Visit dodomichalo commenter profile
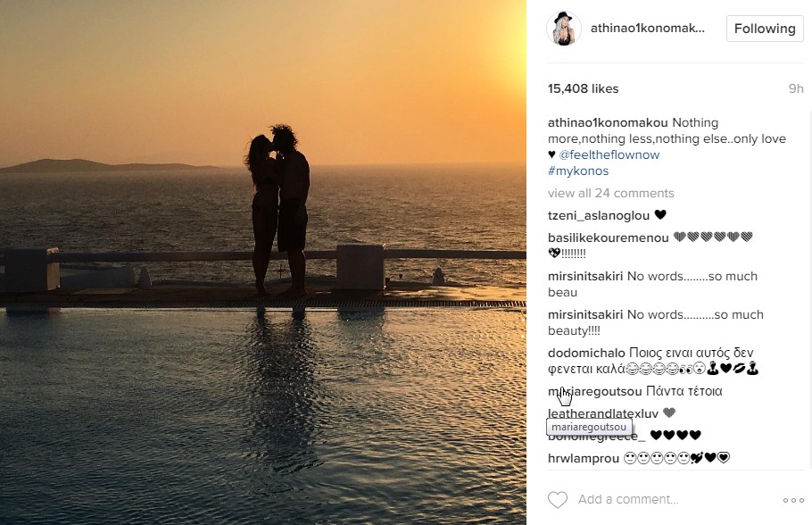Screen dimensions: 812x525 (587, 353)
